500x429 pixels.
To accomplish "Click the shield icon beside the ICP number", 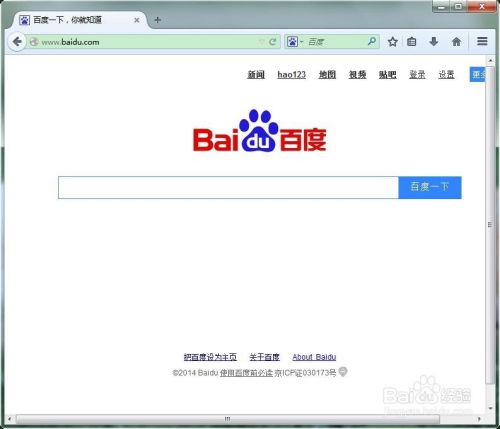I will [343, 372].
